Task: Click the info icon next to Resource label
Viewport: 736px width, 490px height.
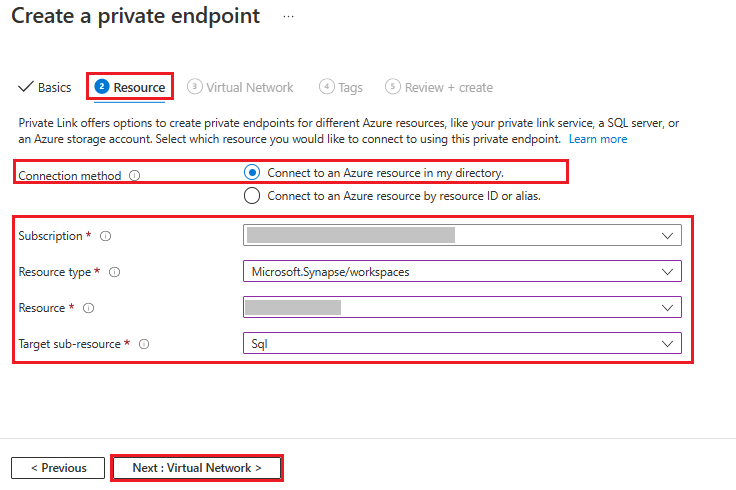Action: coord(90,308)
